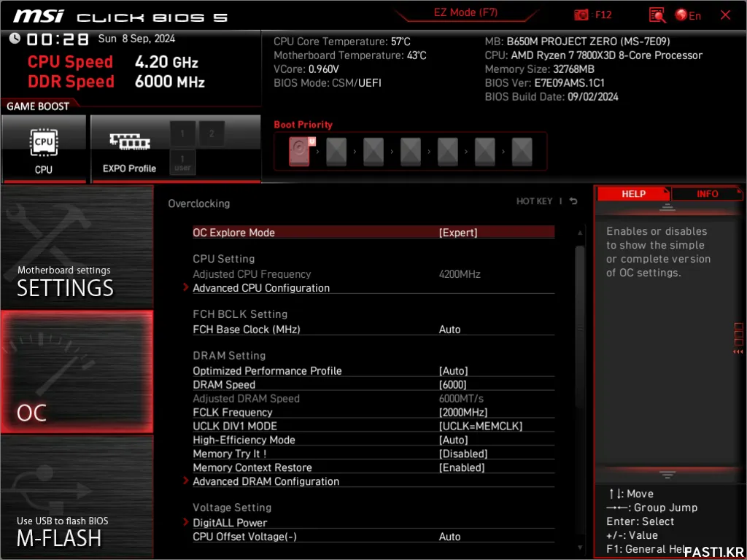The width and height of the screenshot is (747, 560).
Task: Click the side panel arrows at right edge
Action: 738,352
